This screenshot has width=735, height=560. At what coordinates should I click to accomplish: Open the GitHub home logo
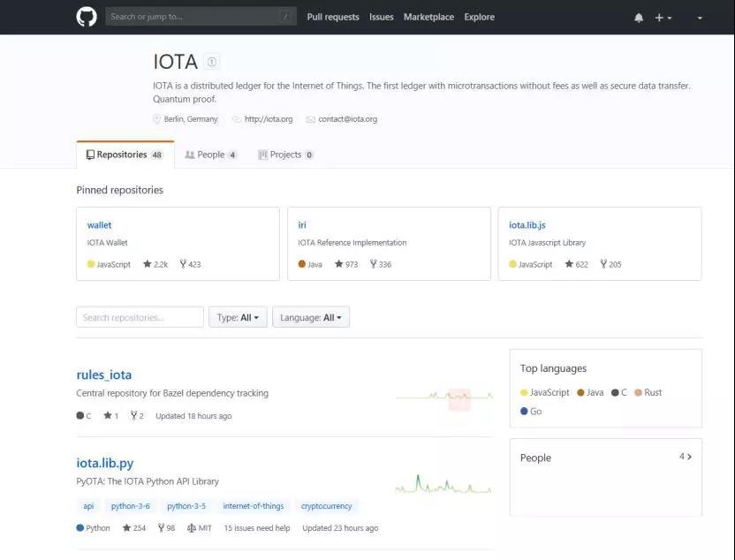tap(87, 17)
